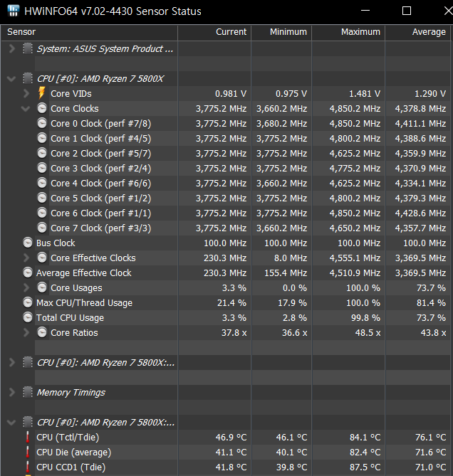Collapse the Core Clocks row
Viewport: 453px width, 476px height.
click(26, 108)
